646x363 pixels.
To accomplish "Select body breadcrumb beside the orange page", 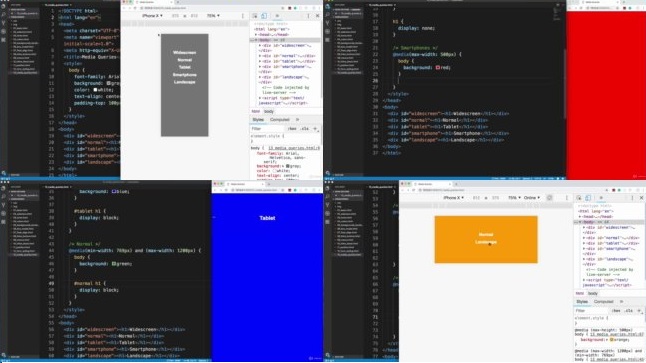I will [593, 293].
